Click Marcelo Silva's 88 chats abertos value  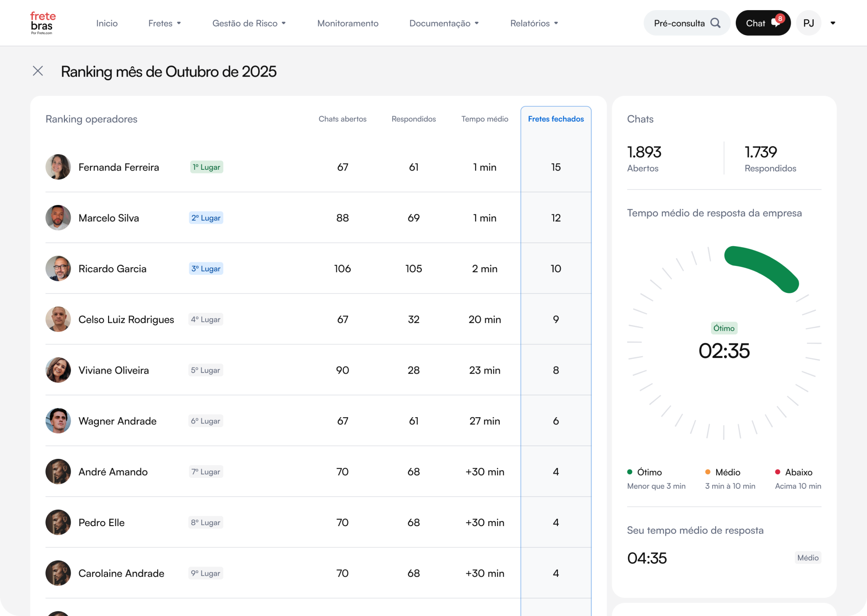(342, 218)
